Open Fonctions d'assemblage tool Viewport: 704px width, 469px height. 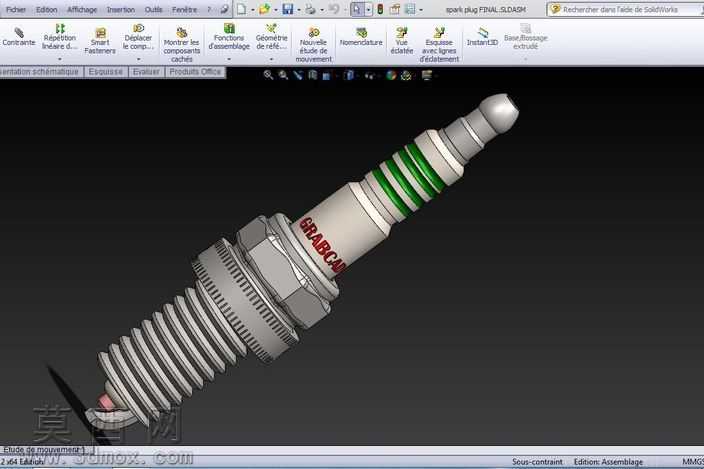click(229, 37)
